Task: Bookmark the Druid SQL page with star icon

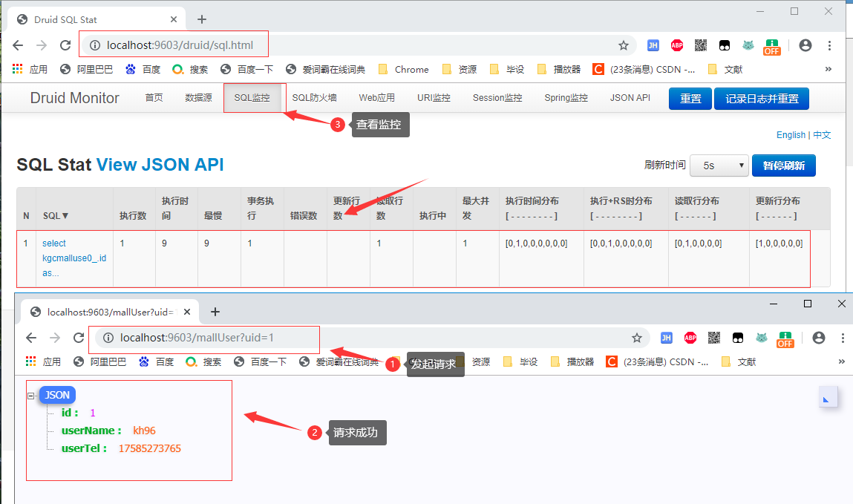Action: (x=624, y=45)
